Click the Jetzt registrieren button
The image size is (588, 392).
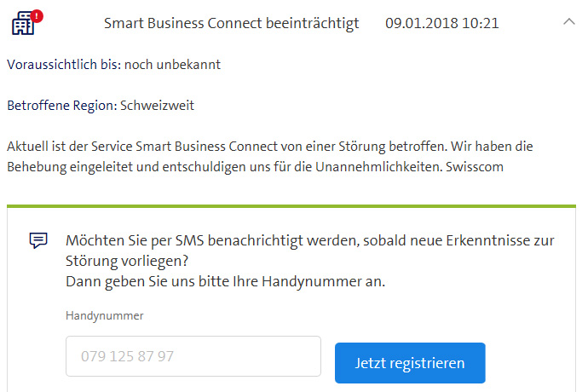pos(410,363)
